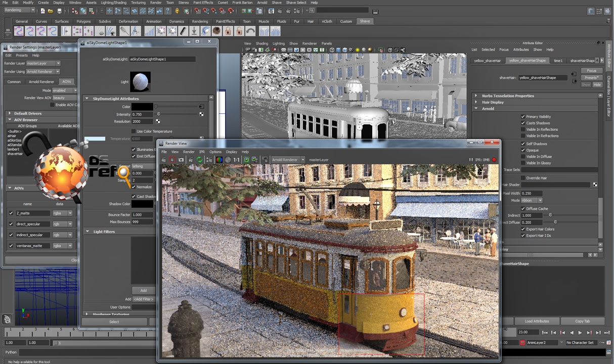This screenshot has width=614, height=364.
Task: Click the save scene disk icon
Action: coord(59,11)
